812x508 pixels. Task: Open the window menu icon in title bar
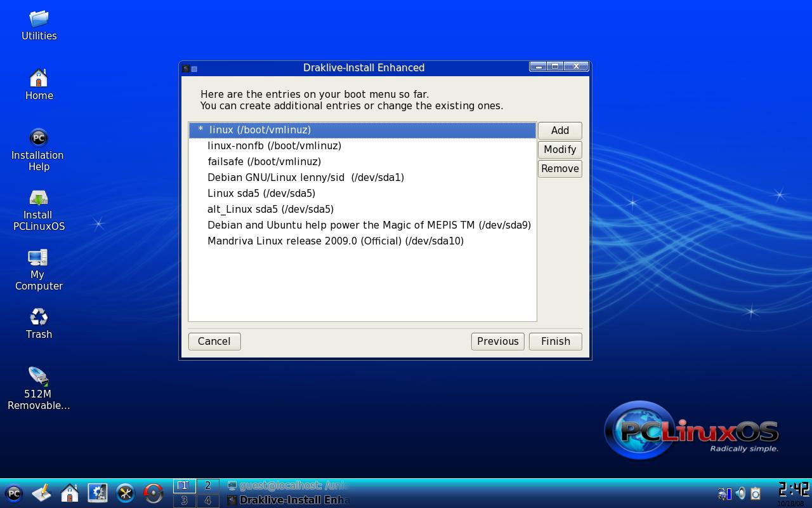pos(185,69)
